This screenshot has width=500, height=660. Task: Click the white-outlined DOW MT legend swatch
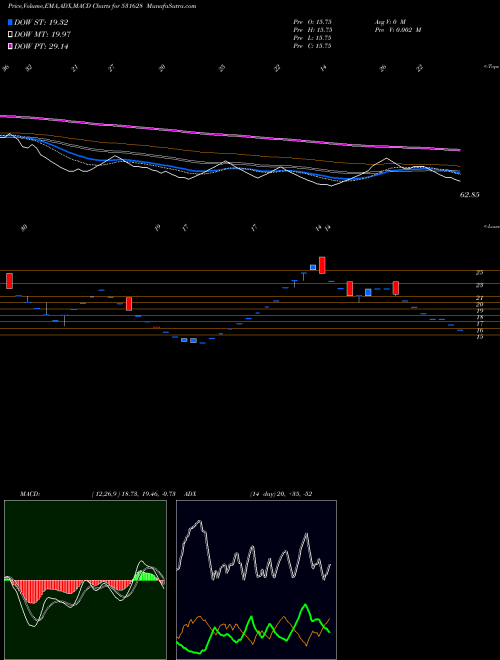(11, 35)
